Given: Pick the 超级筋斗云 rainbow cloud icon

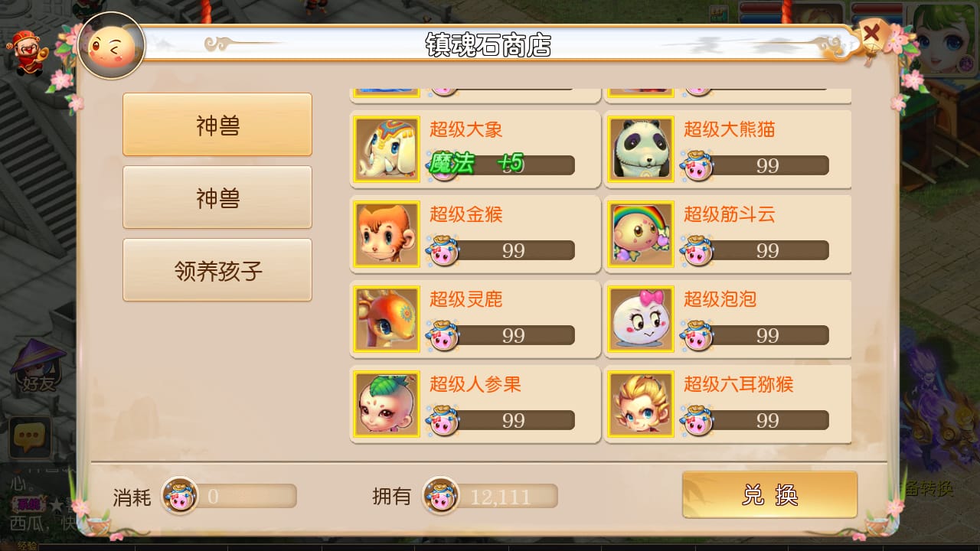Looking at the screenshot, I should coord(641,234).
